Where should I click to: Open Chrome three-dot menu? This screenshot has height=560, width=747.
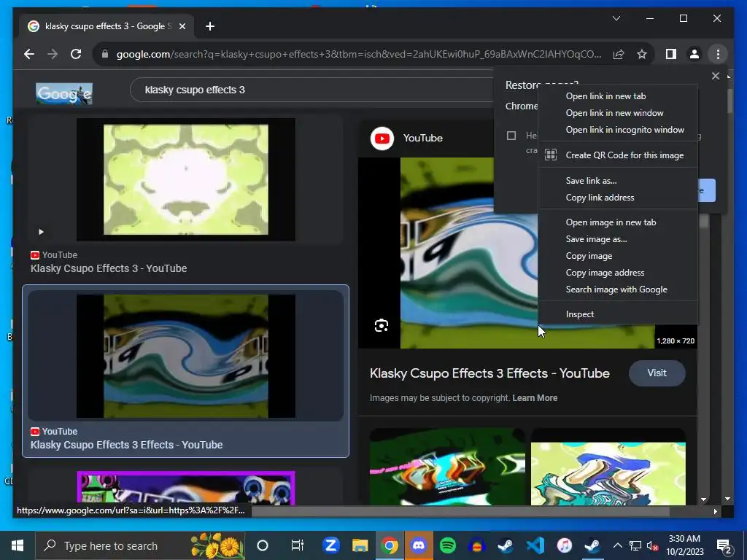[x=718, y=54]
